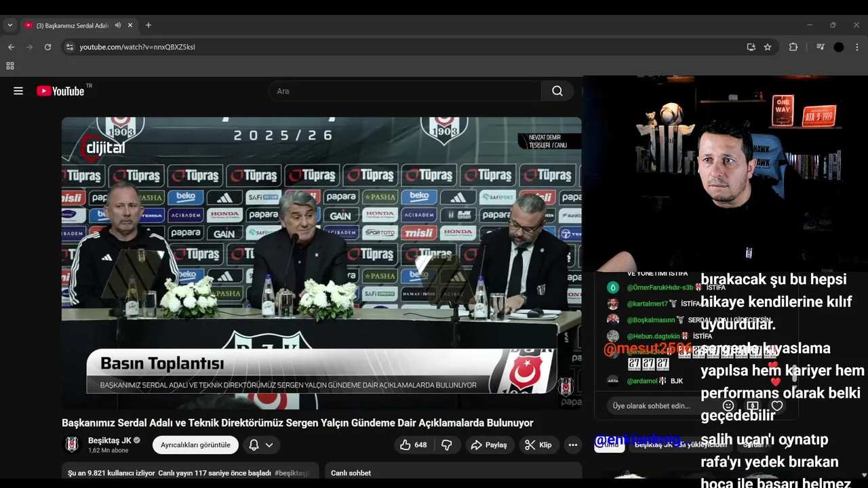Expand the description showing 9.821 kullanıcı izliyor

[190, 471]
